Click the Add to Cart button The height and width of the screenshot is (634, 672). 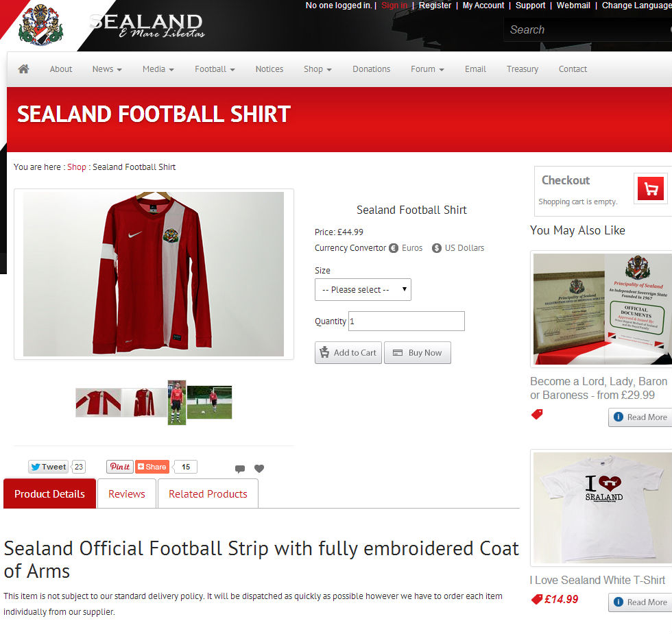click(x=348, y=352)
